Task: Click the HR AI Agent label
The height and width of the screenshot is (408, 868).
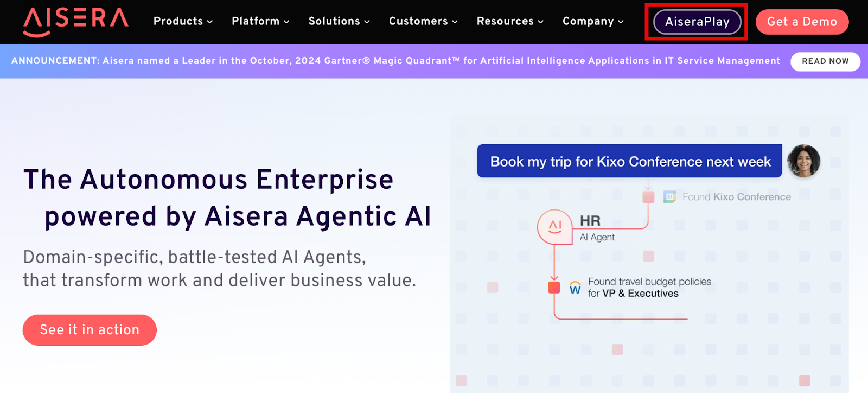Action: [x=596, y=228]
